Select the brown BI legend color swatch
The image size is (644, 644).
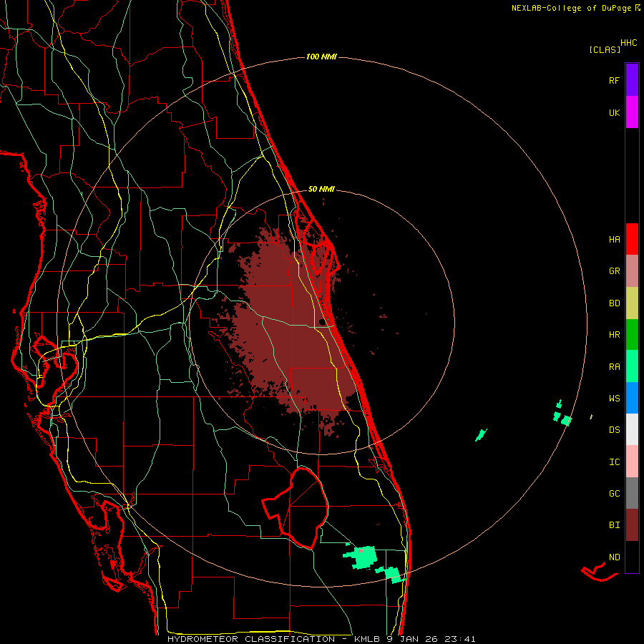(x=632, y=525)
